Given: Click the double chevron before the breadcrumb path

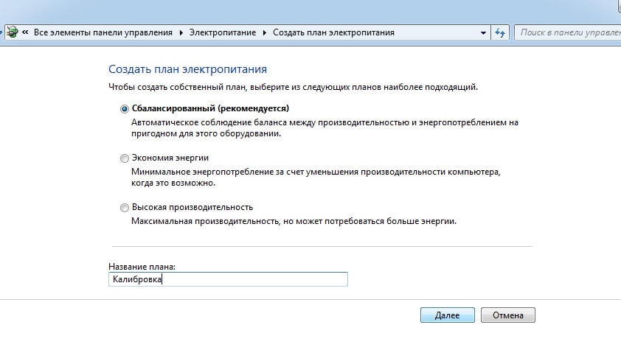Looking at the screenshot, I should coord(25,33).
